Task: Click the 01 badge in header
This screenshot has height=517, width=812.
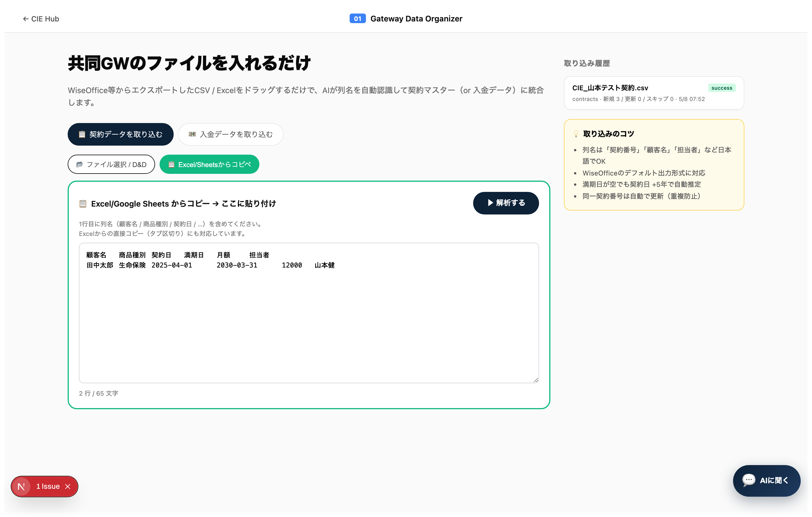Action: (358, 19)
